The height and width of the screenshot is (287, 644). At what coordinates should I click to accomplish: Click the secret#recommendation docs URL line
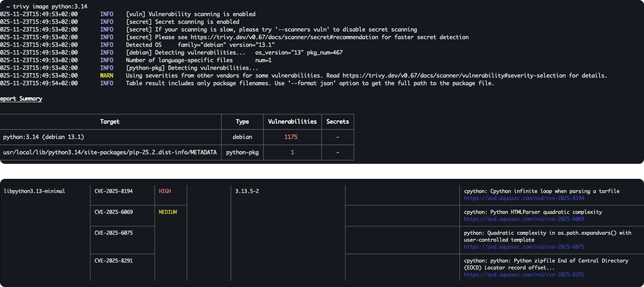pyautogui.click(x=297, y=37)
